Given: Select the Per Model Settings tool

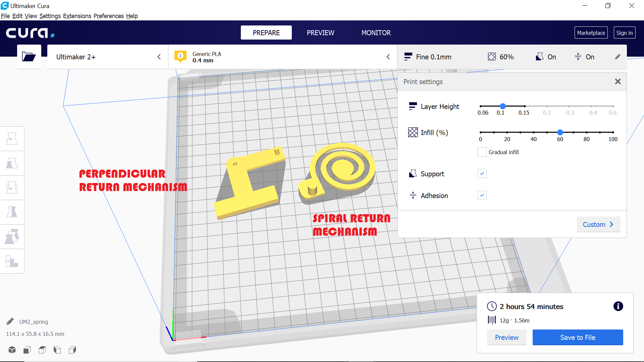Looking at the screenshot, I should [12, 237].
